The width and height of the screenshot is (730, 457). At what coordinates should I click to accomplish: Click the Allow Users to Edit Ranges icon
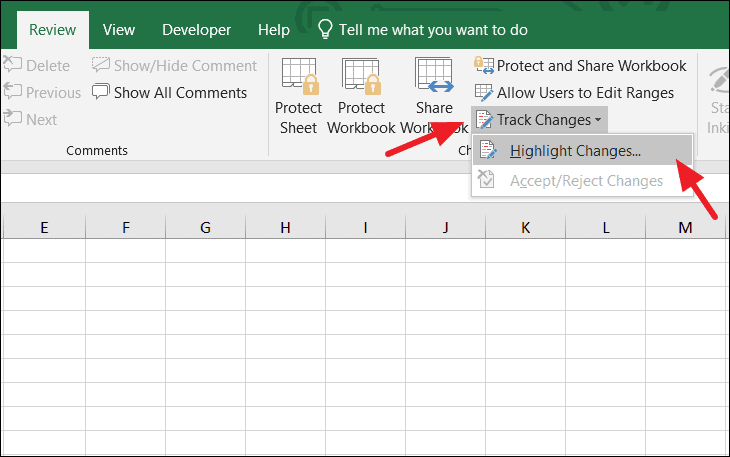pyautogui.click(x=484, y=93)
